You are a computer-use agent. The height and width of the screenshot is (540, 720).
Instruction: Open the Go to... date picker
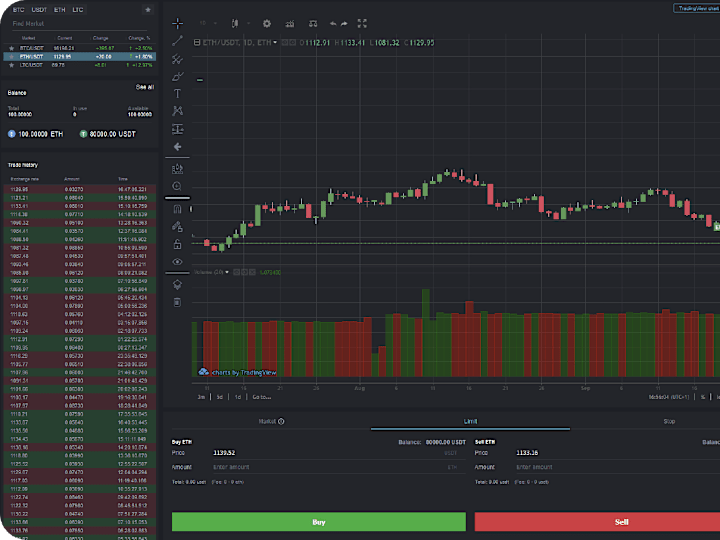262,397
